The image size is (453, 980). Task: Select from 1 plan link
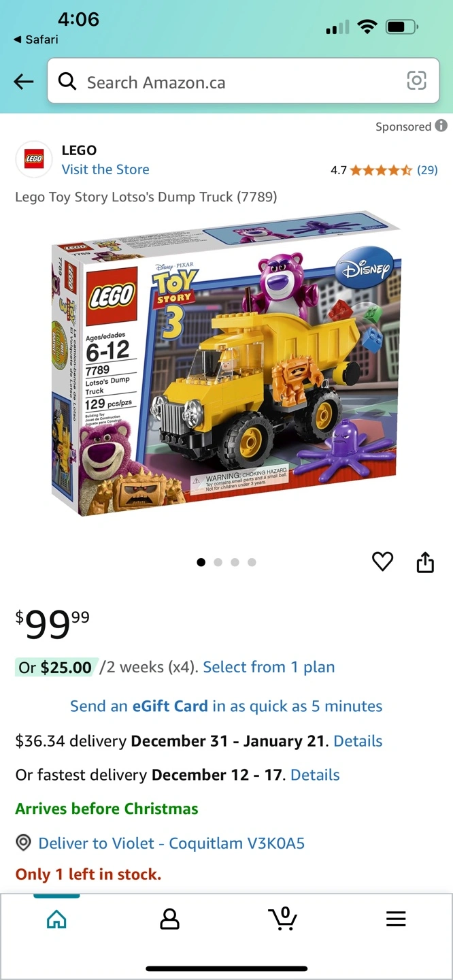(269, 667)
